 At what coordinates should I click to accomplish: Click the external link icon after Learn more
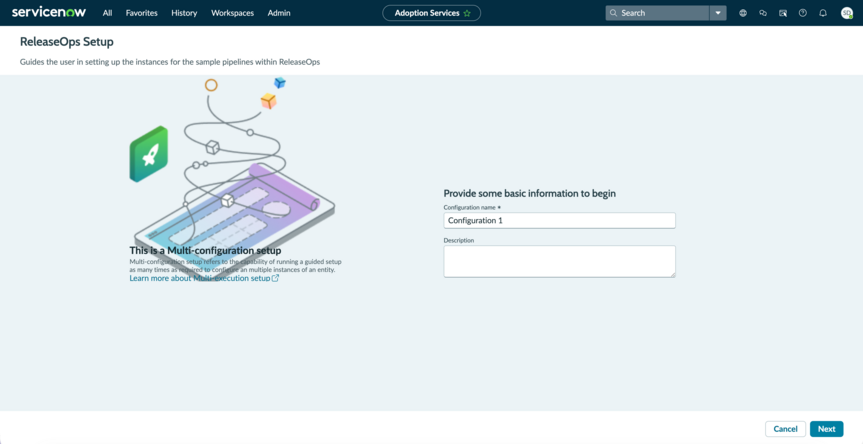click(275, 278)
